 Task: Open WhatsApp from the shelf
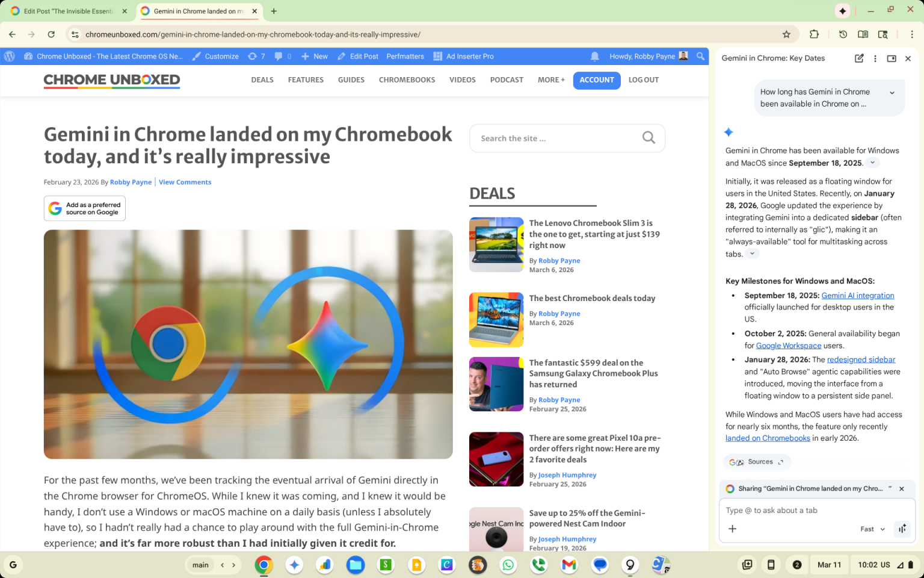click(508, 565)
